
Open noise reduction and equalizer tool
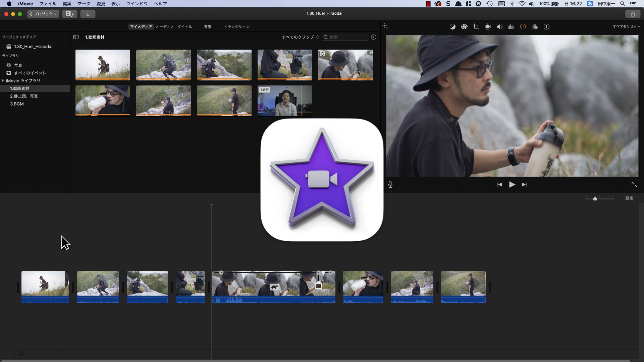point(511,27)
